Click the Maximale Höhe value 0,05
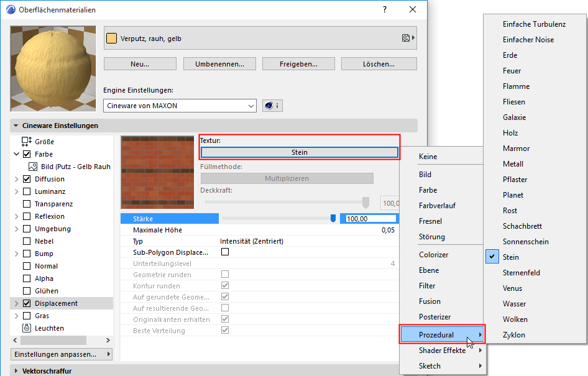 (388, 230)
